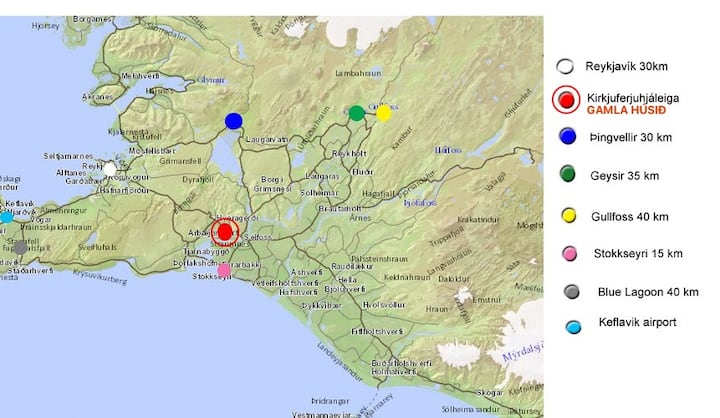Image resolution: width=720 pixels, height=418 pixels.
Task: Click the grey Blue Lagoon marker on the map
Action: coord(20,247)
